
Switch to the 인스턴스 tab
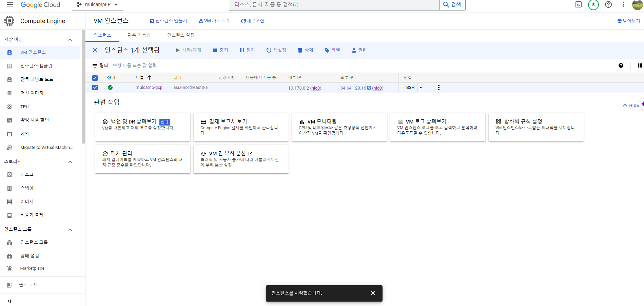tap(102, 35)
